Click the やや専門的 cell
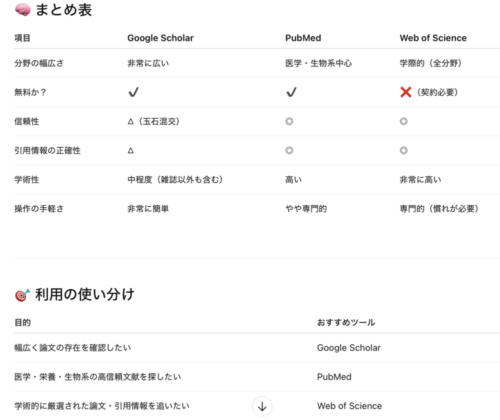The height and width of the screenshot is (420, 500). click(306, 209)
